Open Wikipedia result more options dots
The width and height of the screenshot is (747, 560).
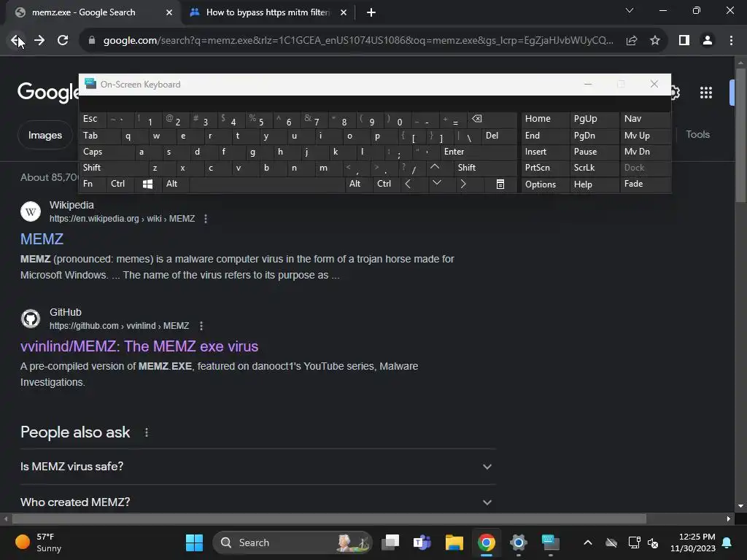(206, 219)
